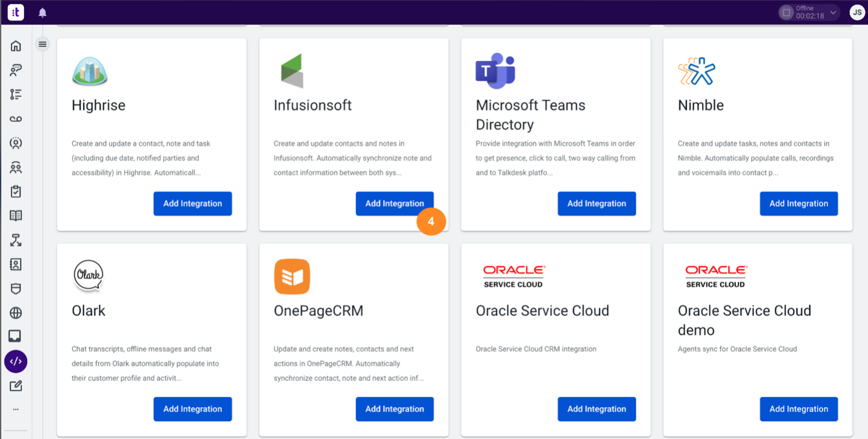Add the Infusionsoft integration
The width and height of the screenshot is (868, 439).
tap(394, 203)
